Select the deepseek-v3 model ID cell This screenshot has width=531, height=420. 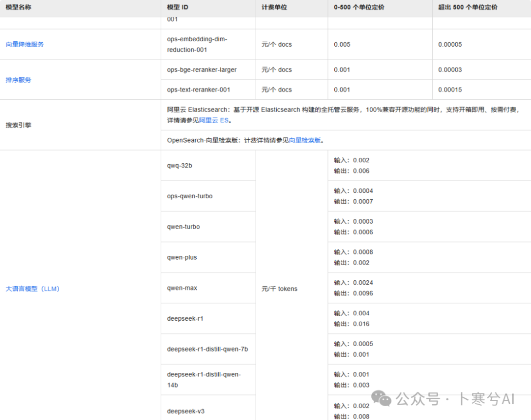pos(185,411)
